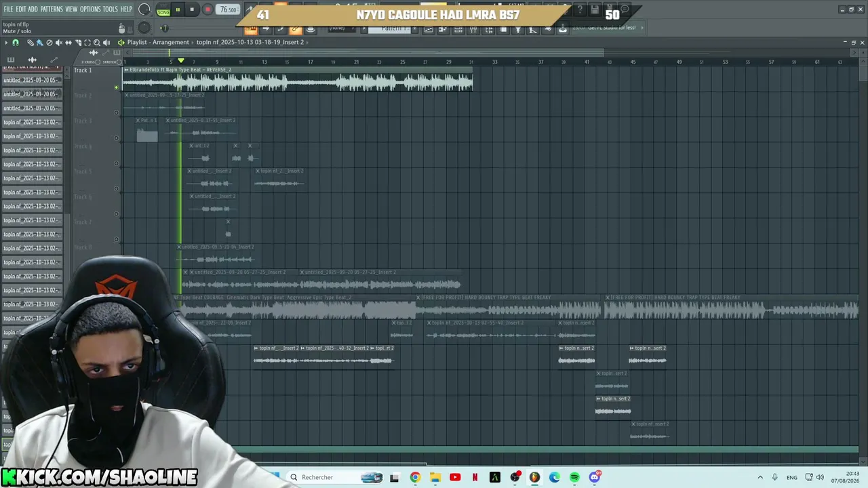Open the FILE menu
The image size is (868, 488).
8,9
